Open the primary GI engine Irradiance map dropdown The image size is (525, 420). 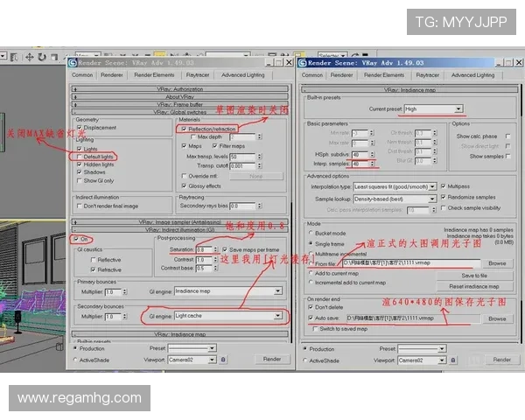pyautogui.click(x=279, y=290)
